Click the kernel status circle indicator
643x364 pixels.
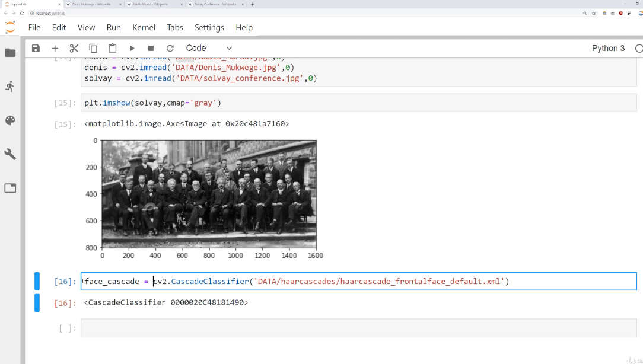click(638, 49)
